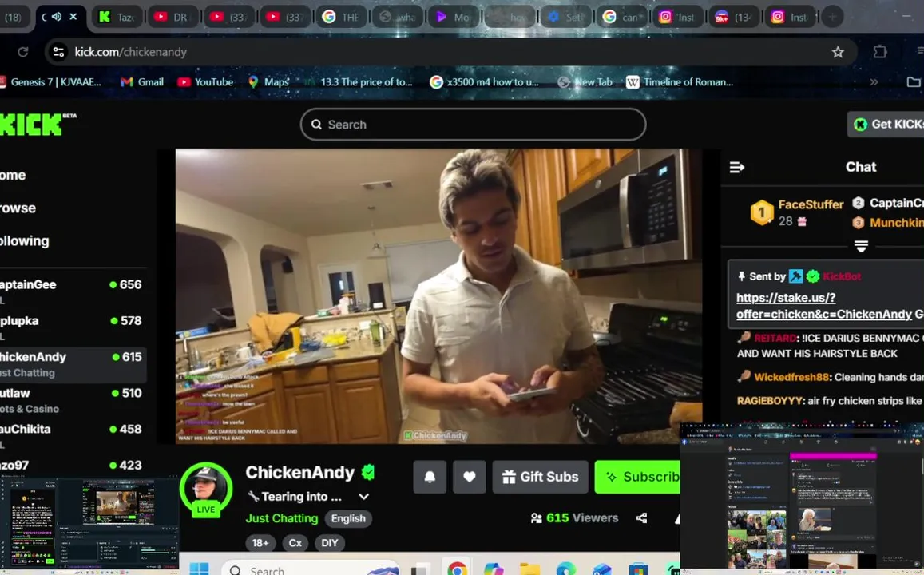Click the green Subscribe button
Screen dimensions: 924x575
point(637,477)
